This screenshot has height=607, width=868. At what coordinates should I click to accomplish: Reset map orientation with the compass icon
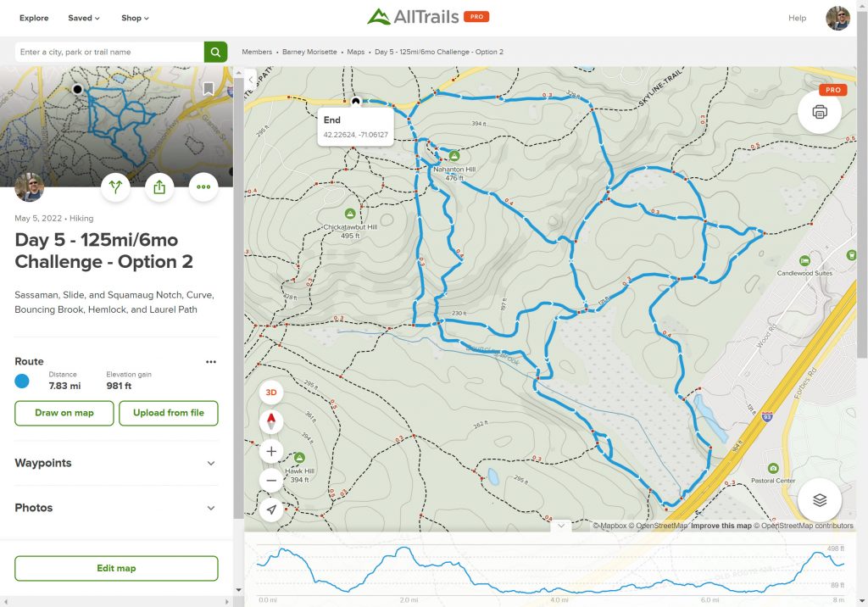271,421
